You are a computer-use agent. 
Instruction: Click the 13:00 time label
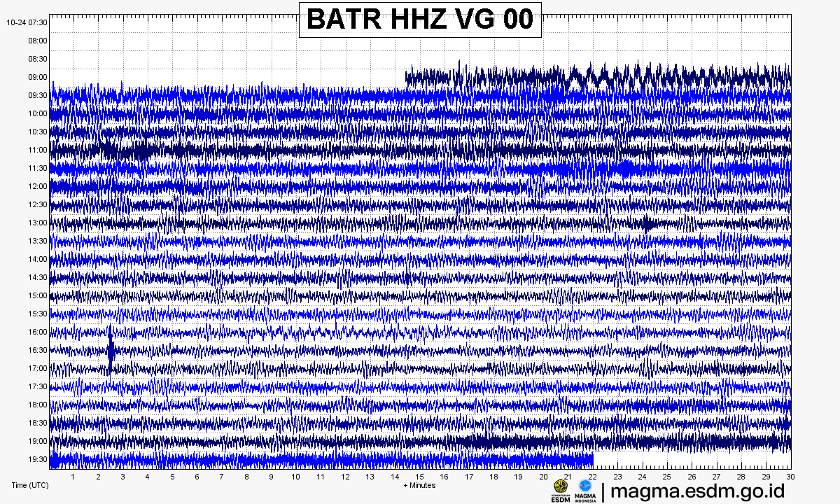coord(38,223)
